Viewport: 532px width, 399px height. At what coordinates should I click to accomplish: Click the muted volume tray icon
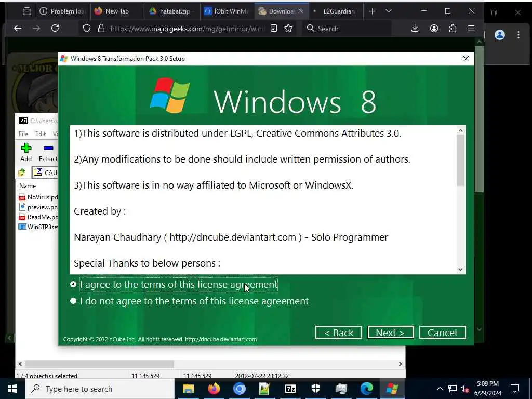pyautogui.click(x=465, y=389)
